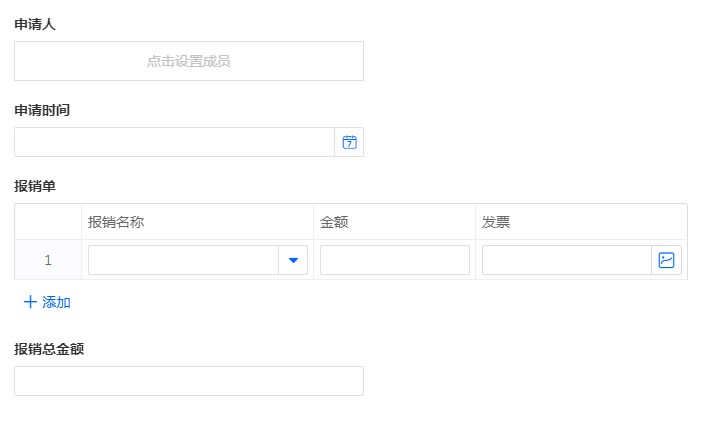Click the blue plus icon beside 添加
This screenshot has height=430, width=717.
point(30,302)
